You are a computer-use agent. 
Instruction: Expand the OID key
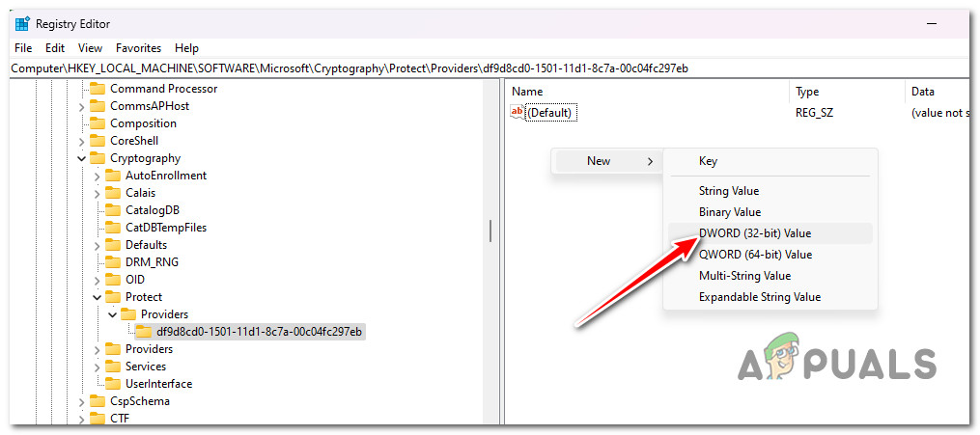tap(97, 281)
